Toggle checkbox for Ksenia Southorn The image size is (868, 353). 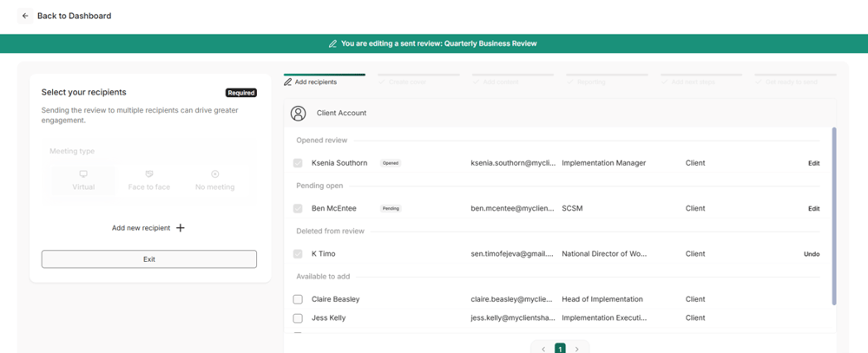pyautogui.click(x=298, y=163)
